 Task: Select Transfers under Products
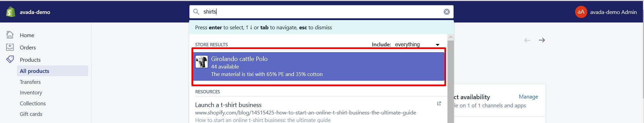30,82
